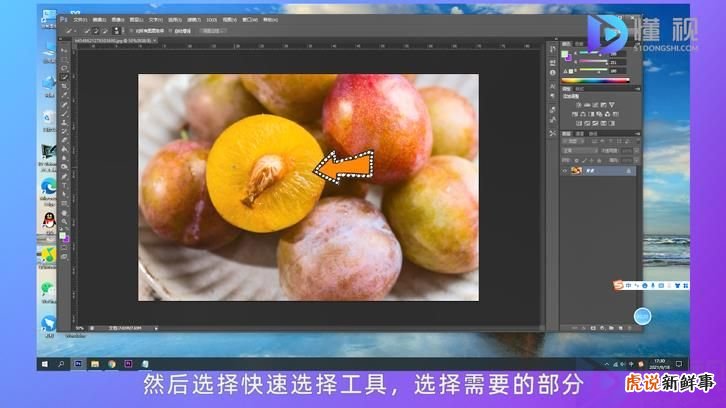
Task: Open the Layers panel menu
Action: click(x=638, y=133)
